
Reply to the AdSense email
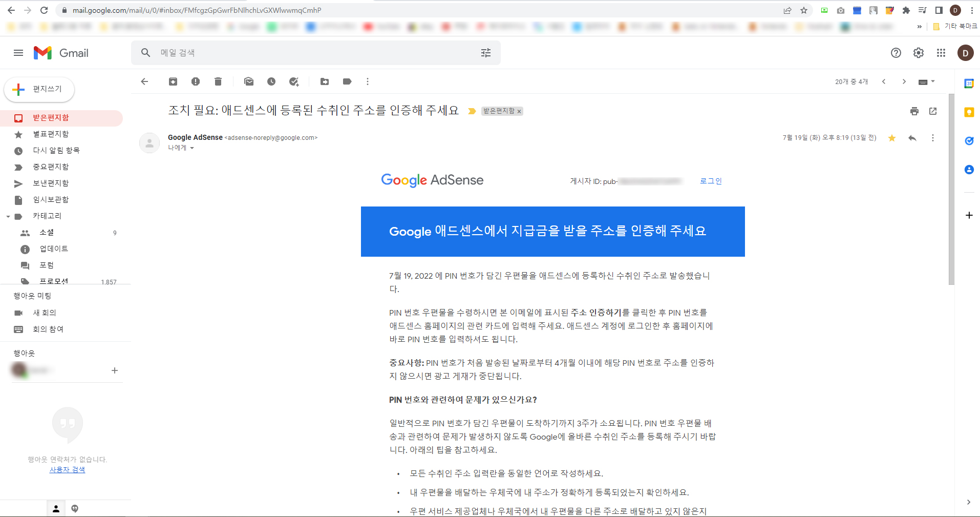pyautogui.click(x=912, y=138)
